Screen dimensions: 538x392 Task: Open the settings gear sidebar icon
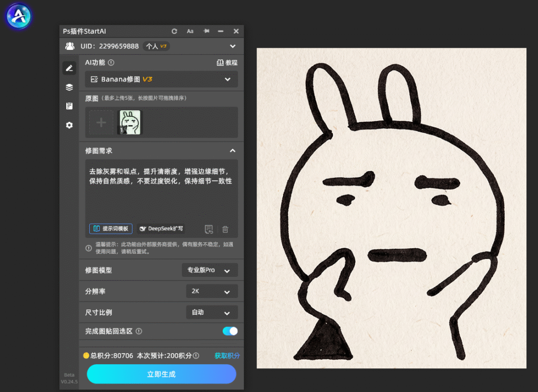click(69, 125)
